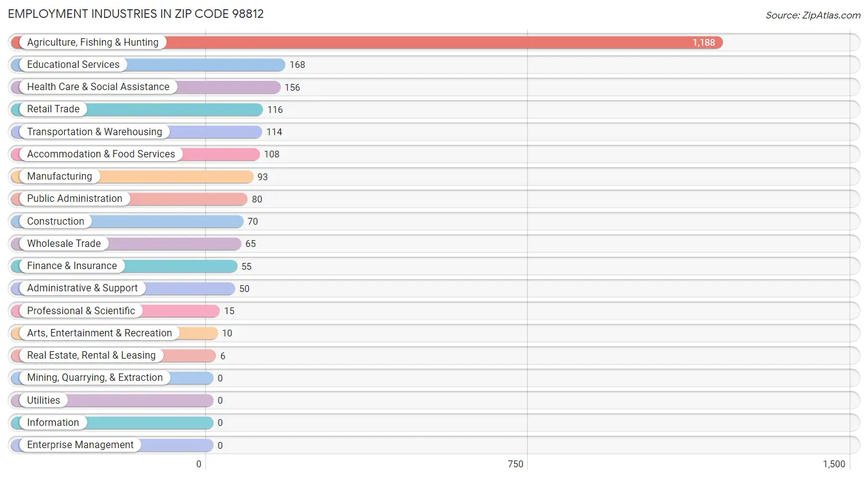Image resolution: width=868 pixels, height=479 pixels.
Task: Click the 114 value next to Transportation
Action: [x=274, y=132]
